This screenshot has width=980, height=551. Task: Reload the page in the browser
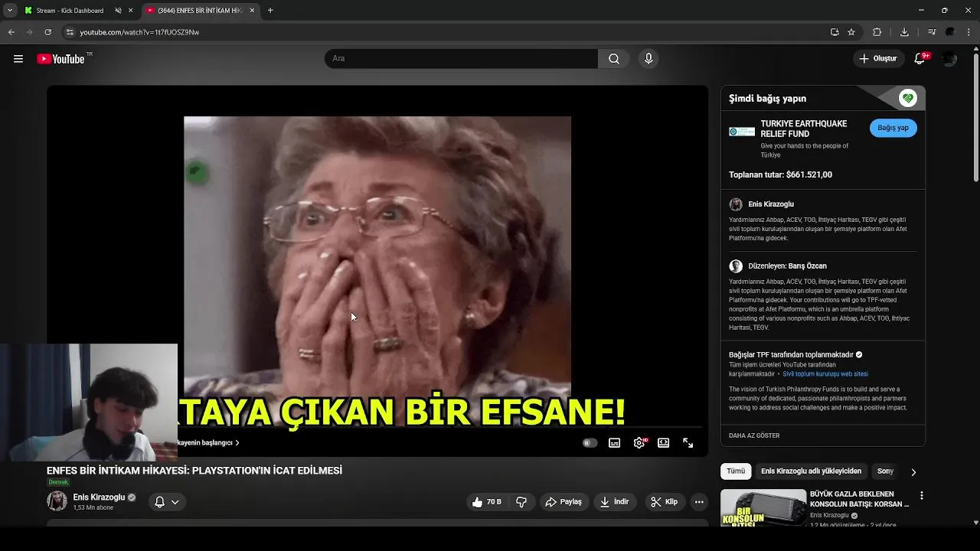click(47, 32)
